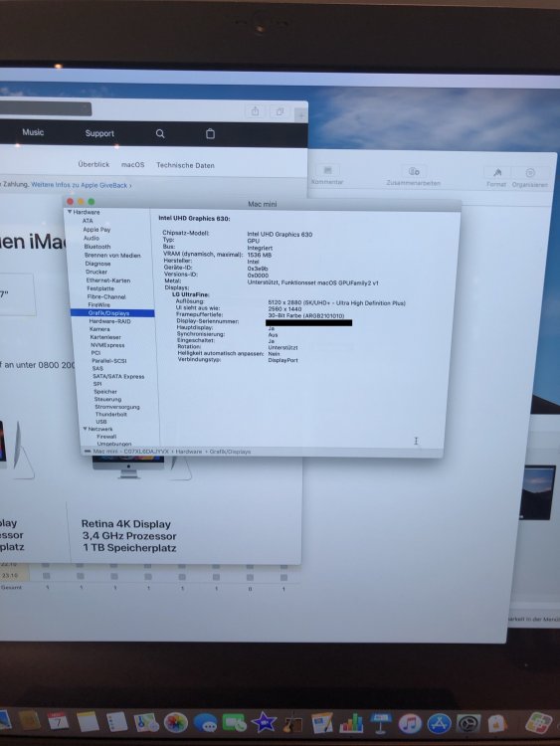Collapse the Hardware section triangle
This screenshot has width=560, height=746.
70,212
